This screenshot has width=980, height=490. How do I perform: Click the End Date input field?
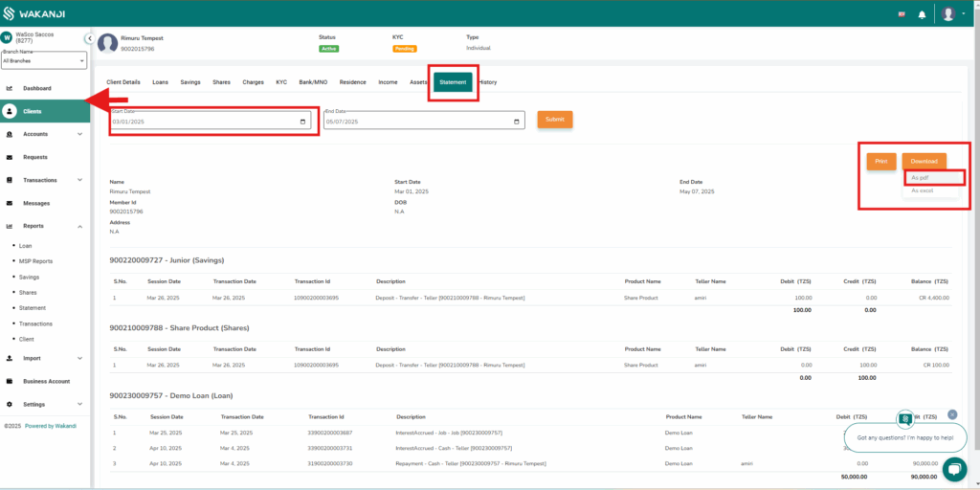coord(424,122)
